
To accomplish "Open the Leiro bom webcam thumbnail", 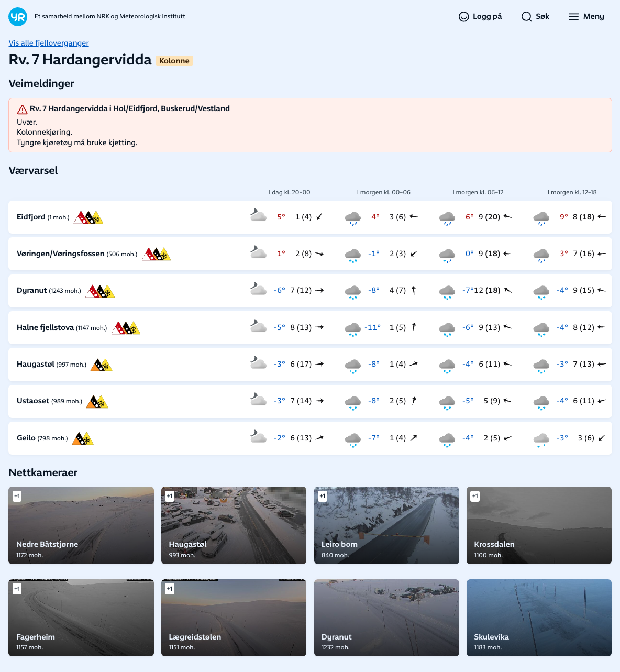I will coord(386,525).
